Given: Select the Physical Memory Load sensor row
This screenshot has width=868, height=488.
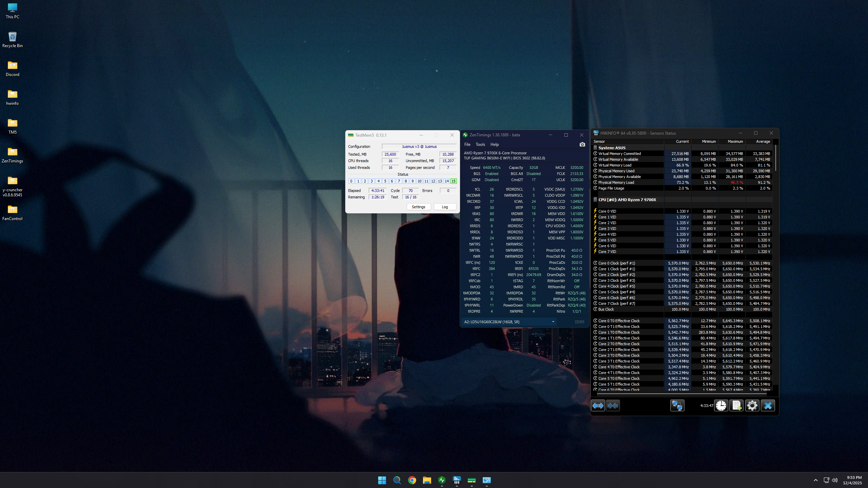Looking at the screenshot, I should click(x=682, y=182).
